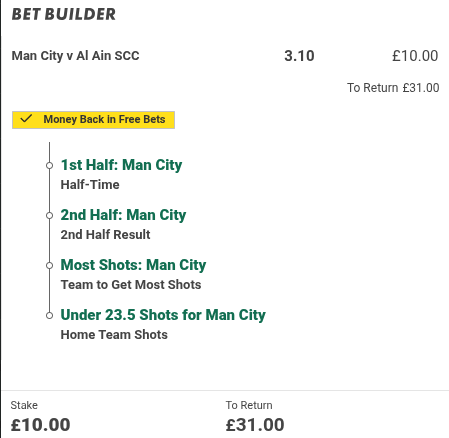Viewport: 449px width, 438px height.
Task: Click the bottom Stake £10.00 total
Action: coord(40,425)
